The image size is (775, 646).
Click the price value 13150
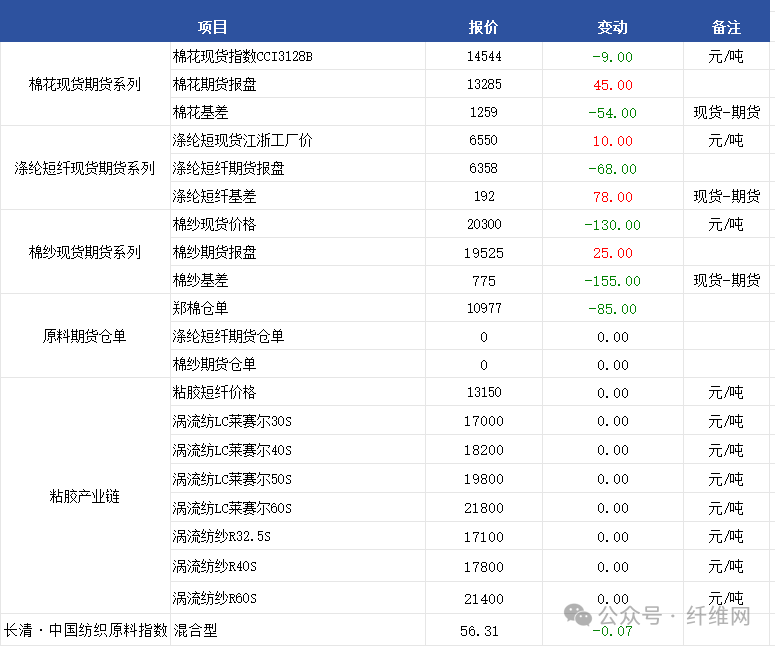pos(484,392)
